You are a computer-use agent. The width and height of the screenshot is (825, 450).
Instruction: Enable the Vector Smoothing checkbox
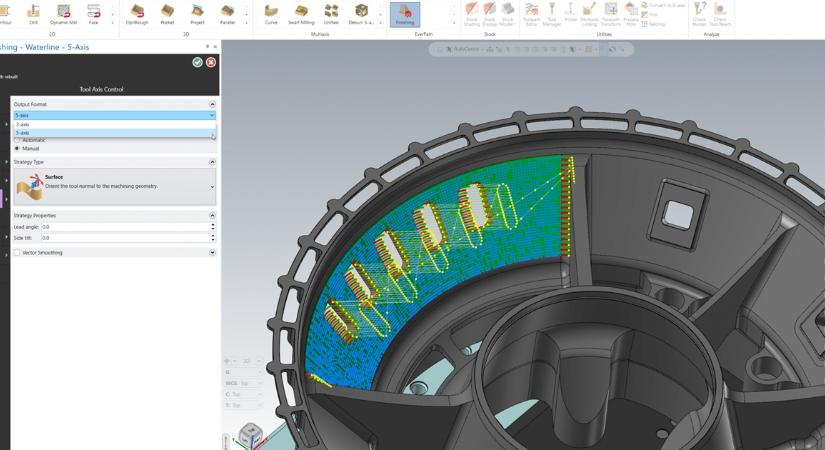(17, 253)
